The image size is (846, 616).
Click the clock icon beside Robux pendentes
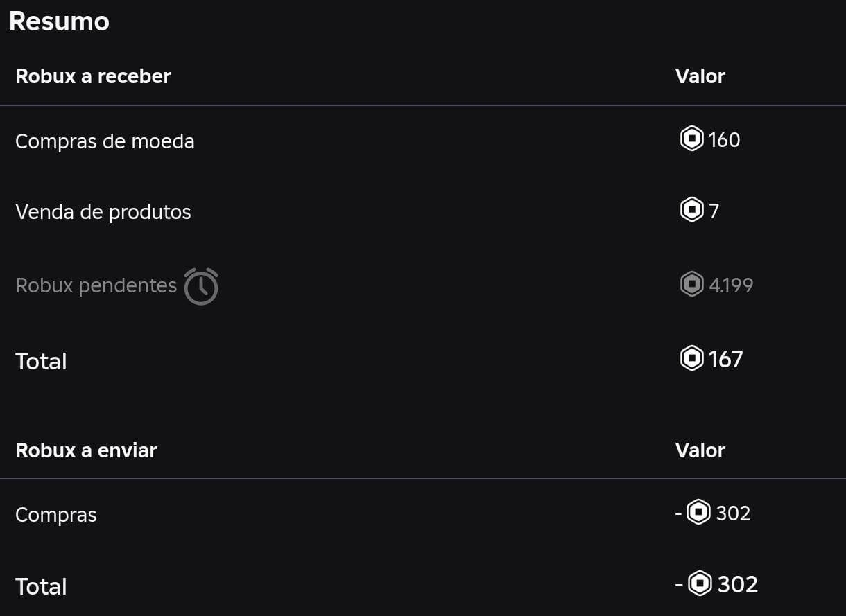201,286
